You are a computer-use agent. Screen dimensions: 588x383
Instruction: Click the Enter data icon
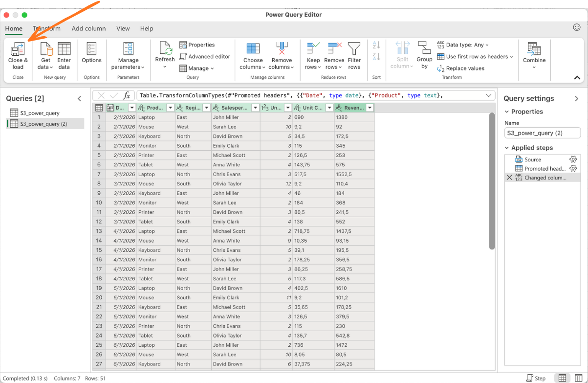coord(64,49)
